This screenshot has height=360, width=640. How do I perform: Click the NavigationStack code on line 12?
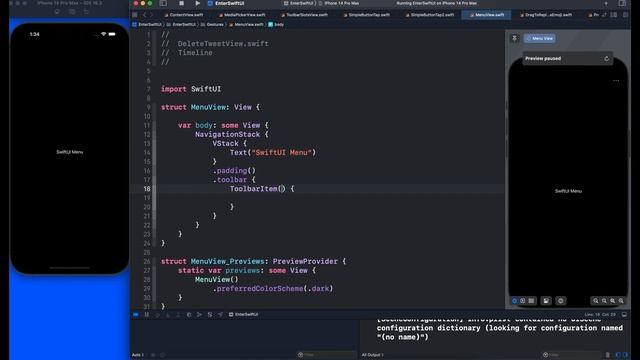coord(231,134)
